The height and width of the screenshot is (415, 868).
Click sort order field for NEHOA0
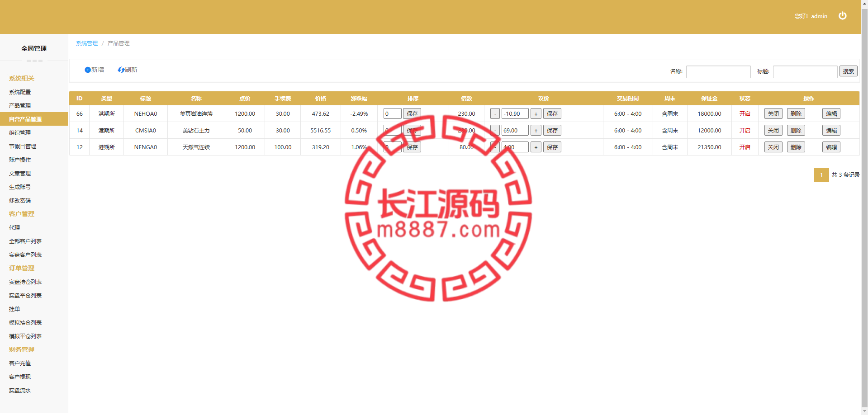[392, 113]
